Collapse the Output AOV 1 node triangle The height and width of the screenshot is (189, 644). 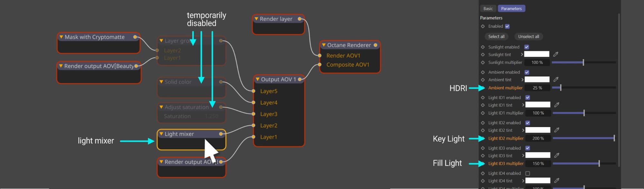257,79
